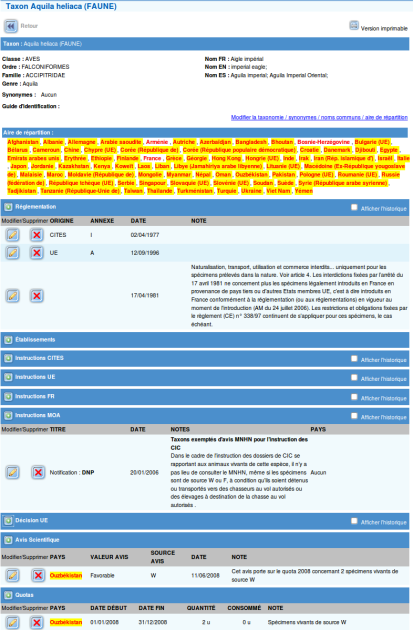Screen dimensions: 413x630
Task: Check Afficher l'historique for Instructions CITES
Action: 354,358
